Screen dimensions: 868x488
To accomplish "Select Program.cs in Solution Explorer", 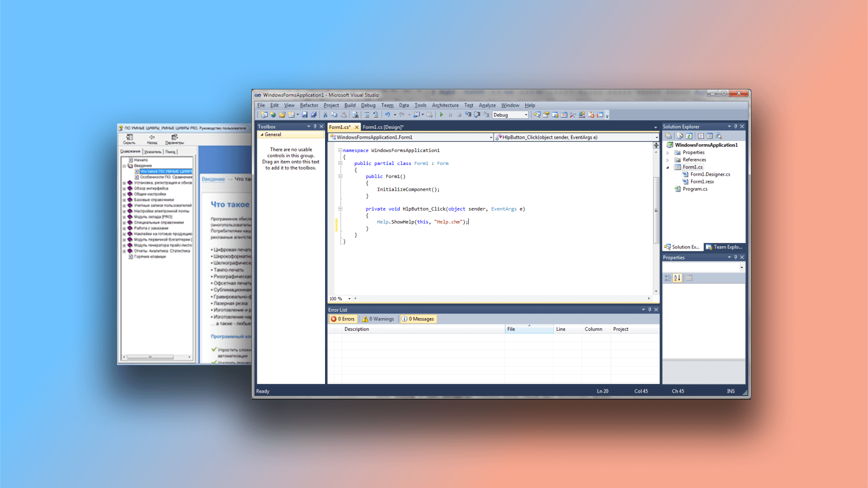I will pyautogui.click(x=695, y=189).
